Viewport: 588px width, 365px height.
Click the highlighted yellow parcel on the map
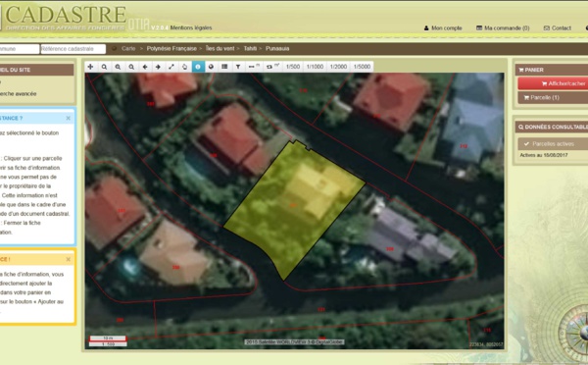tap(294, 210)
